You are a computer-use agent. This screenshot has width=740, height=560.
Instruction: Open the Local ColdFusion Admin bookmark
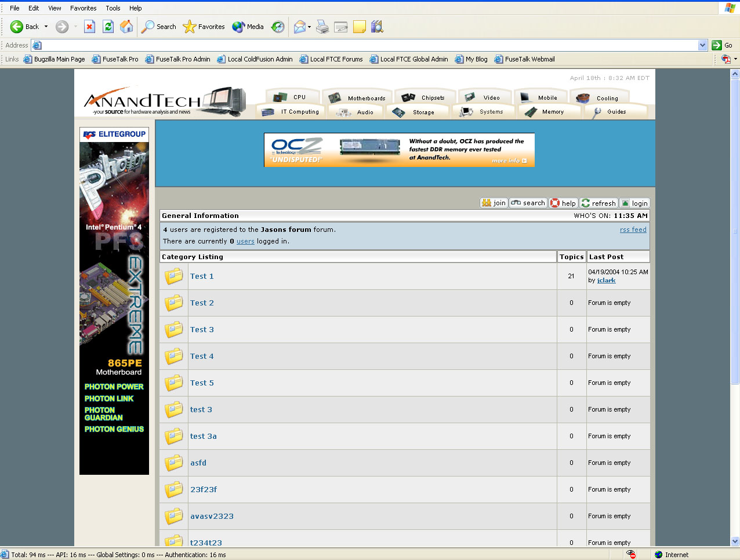pos(255,59)
